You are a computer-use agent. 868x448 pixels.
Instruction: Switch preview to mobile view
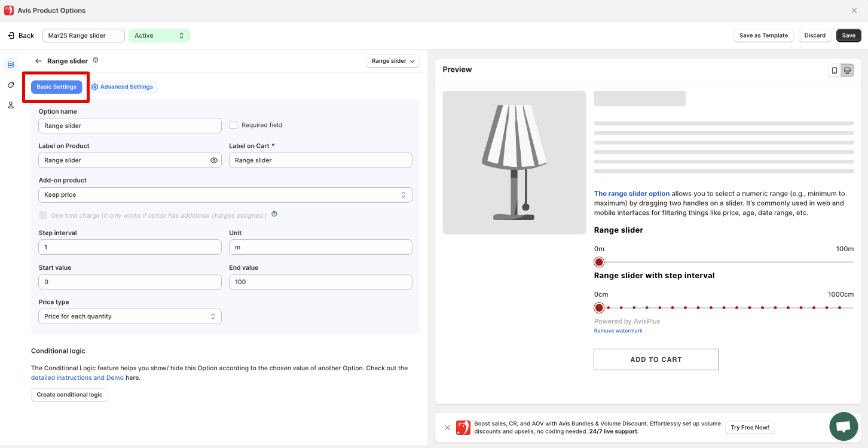tap(835, 71)
